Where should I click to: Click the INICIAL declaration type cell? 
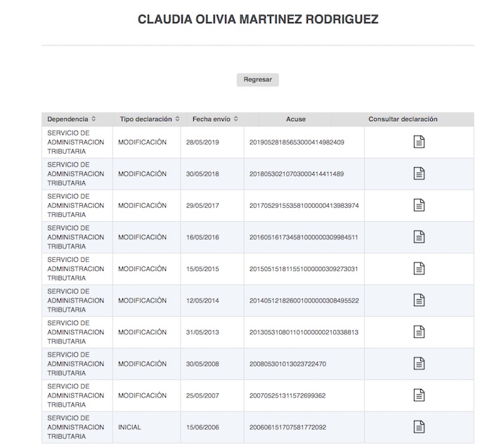[130, 427]
